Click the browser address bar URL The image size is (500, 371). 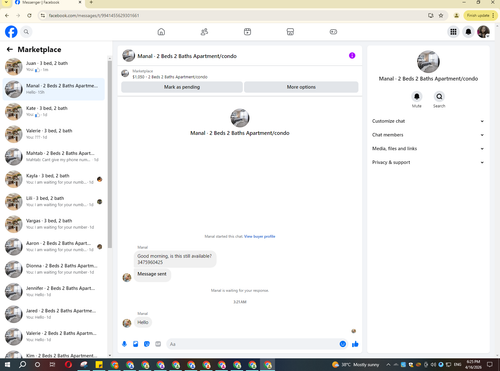pyautogui.click(x=94, y=15)
